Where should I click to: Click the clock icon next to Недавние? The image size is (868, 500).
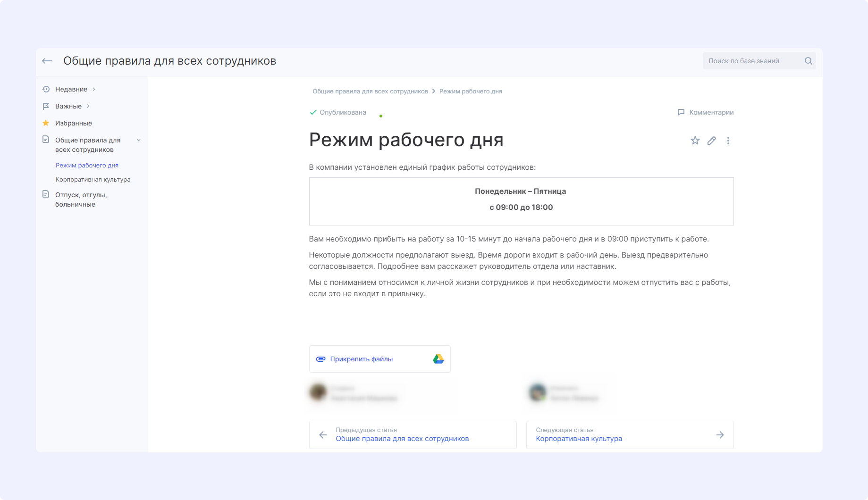pos(46,89)
